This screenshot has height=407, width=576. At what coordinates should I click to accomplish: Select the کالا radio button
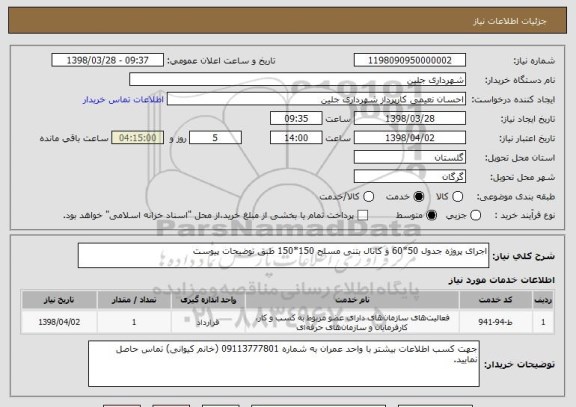457,197
